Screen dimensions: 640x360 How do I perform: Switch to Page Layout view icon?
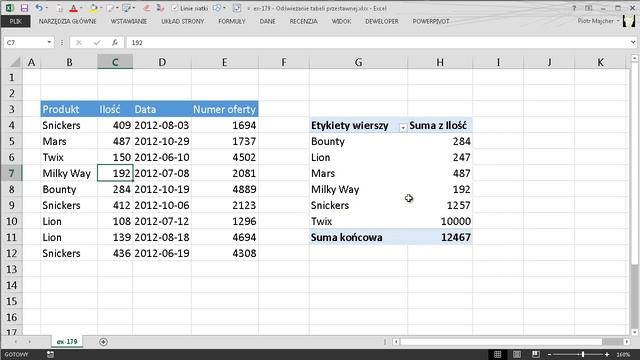point(517,354)
